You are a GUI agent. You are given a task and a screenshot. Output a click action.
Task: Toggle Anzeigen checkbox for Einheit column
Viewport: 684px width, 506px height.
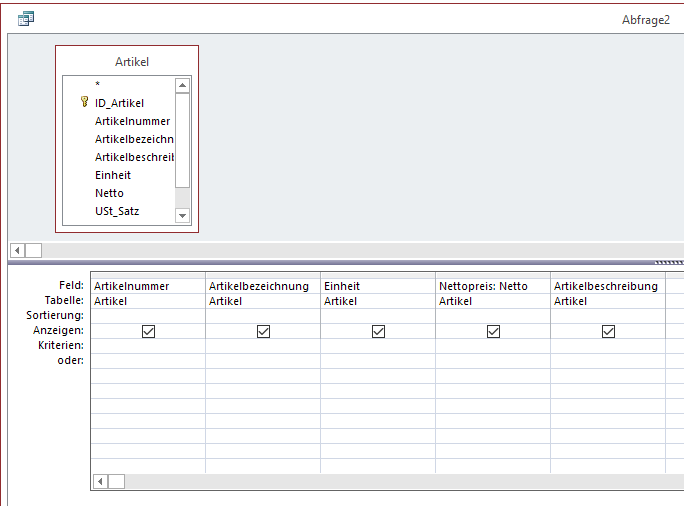click(378, 331)
